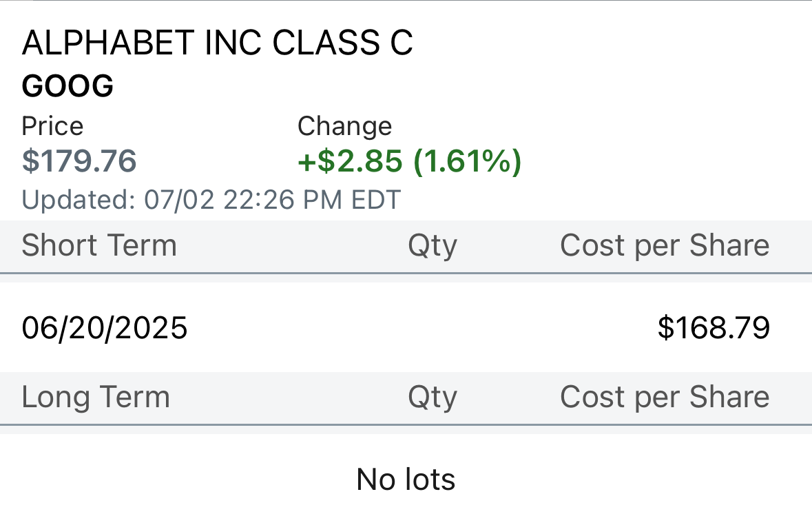Click the ALPHABET INC CLASS C title

tap(217, 44)
